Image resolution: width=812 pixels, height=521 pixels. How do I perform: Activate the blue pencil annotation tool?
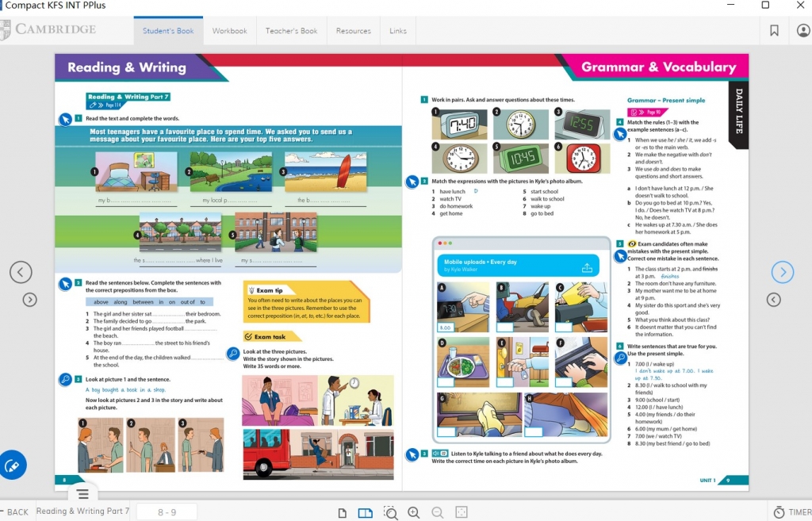tap(12, 465)
